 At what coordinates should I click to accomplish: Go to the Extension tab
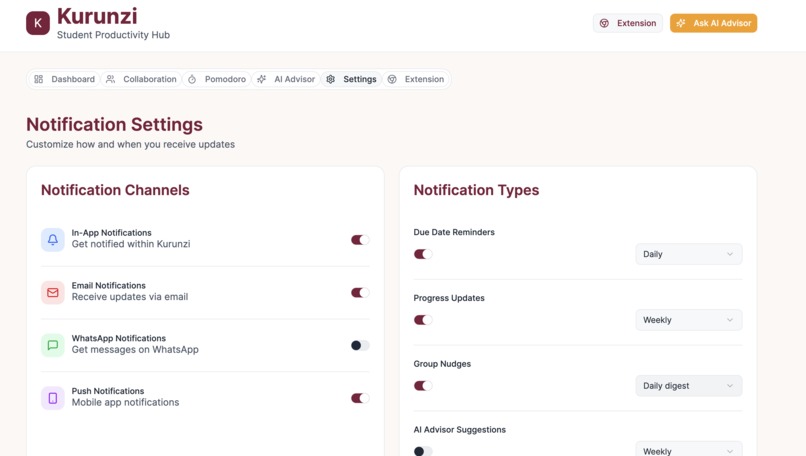click(416, 79)
